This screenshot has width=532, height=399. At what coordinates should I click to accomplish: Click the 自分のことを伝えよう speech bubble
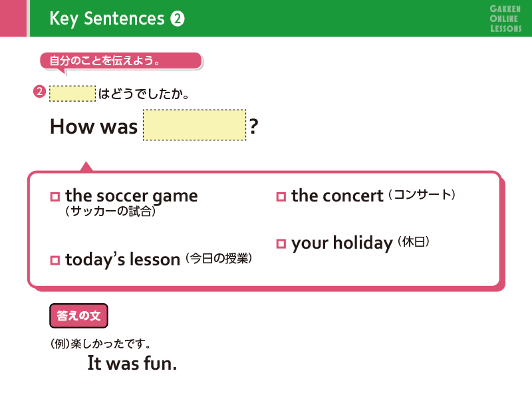click(x=121, y=61)
